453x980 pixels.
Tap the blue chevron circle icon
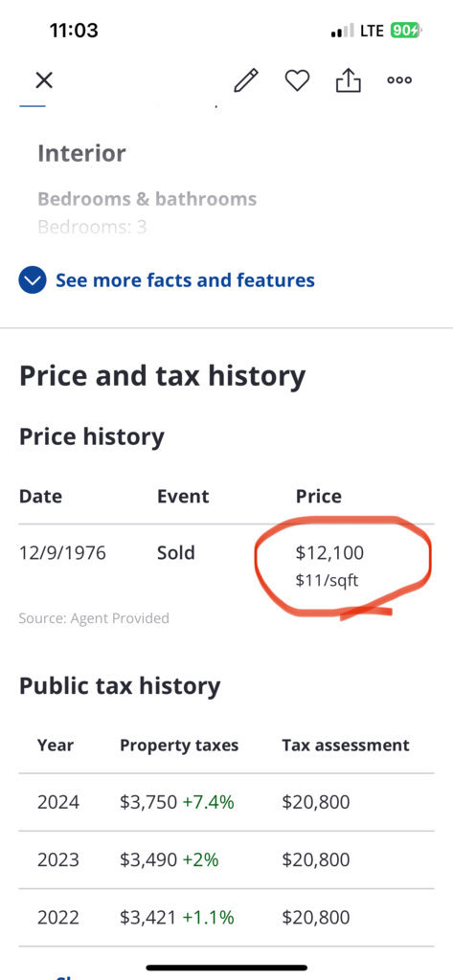pos(33,280)
